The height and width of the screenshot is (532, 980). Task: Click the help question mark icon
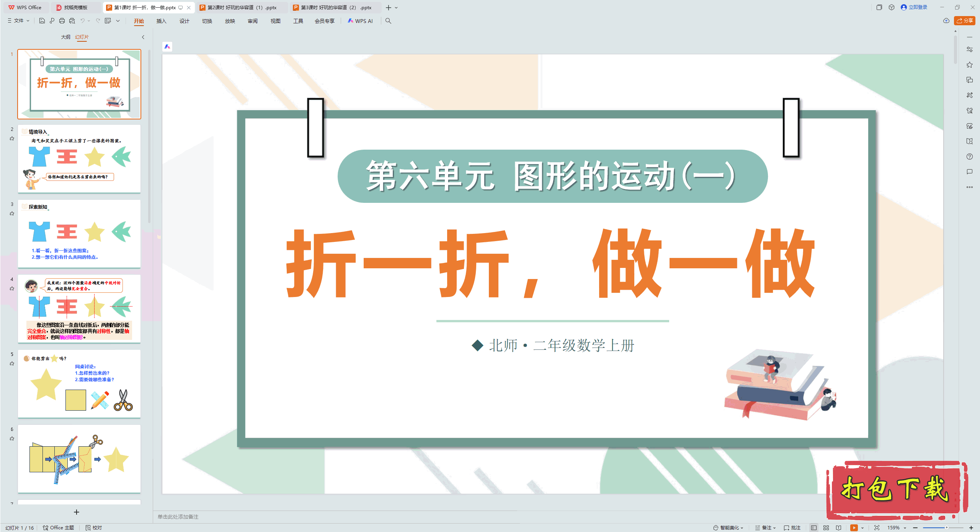click(969, 157)
